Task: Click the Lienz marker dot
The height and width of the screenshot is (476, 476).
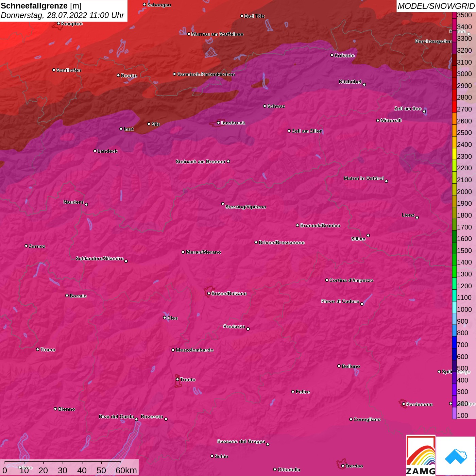Action: (417, 218)
